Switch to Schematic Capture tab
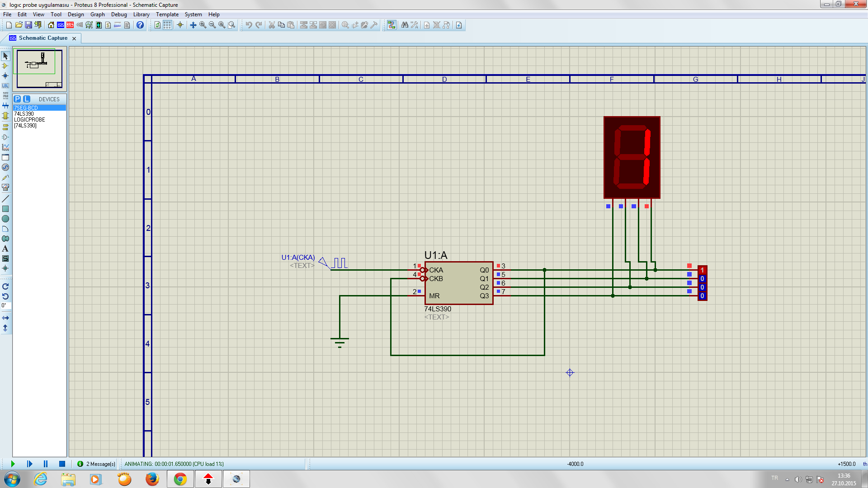Viewport: 868px width, 488px height. tap(43, 38)
